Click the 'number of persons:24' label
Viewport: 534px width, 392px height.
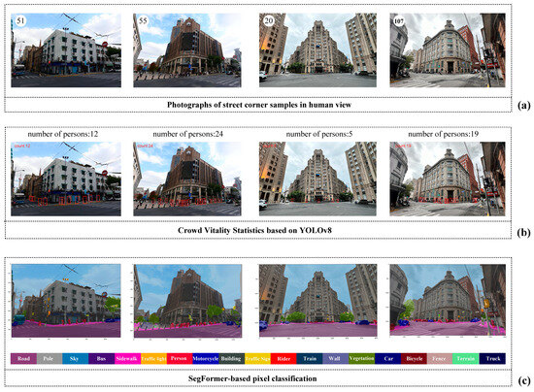pos(188,134)
